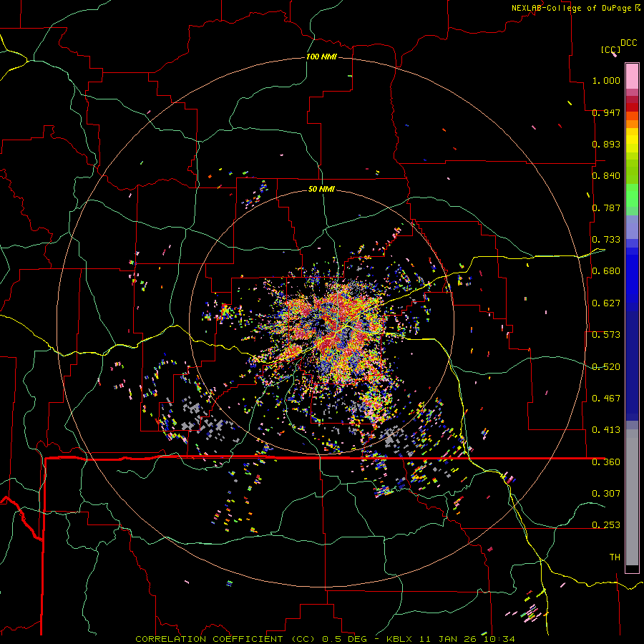Click the TH label on the legend
Image resolution: width=644 pixels, height=644 pixels.
tap(615, 557)
